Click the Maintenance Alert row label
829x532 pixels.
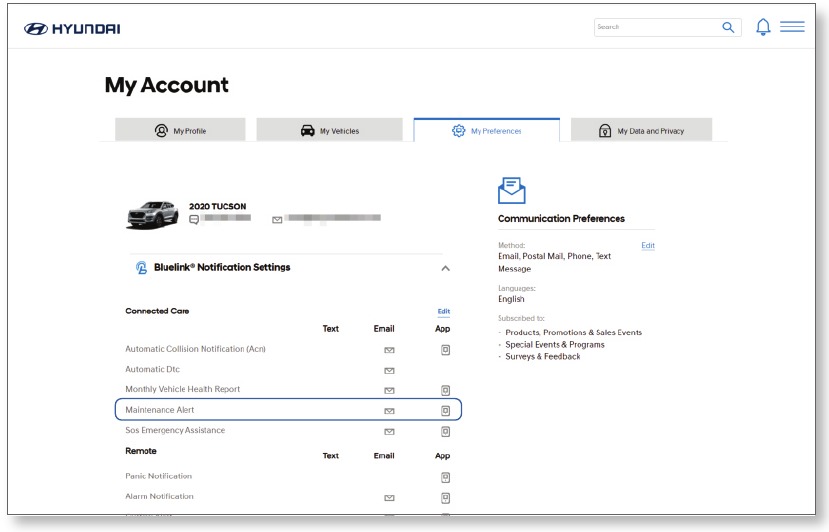(x=160, y=410)
